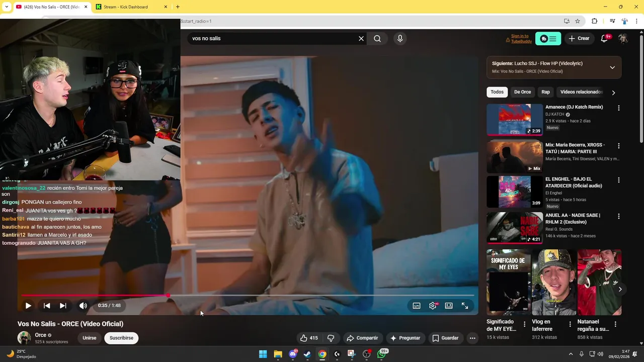This screenshot has width=644, height=362.
Task: Open the Orce channel avatar
Action: coord(24,338)
